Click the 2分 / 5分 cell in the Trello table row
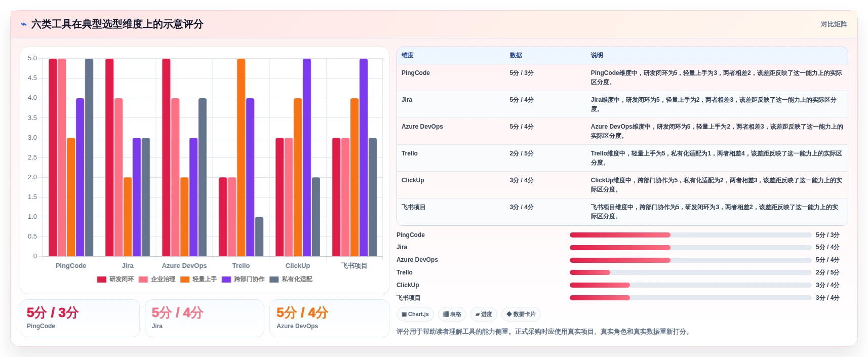This screenshot has height=357, width=868. [522, 153]
